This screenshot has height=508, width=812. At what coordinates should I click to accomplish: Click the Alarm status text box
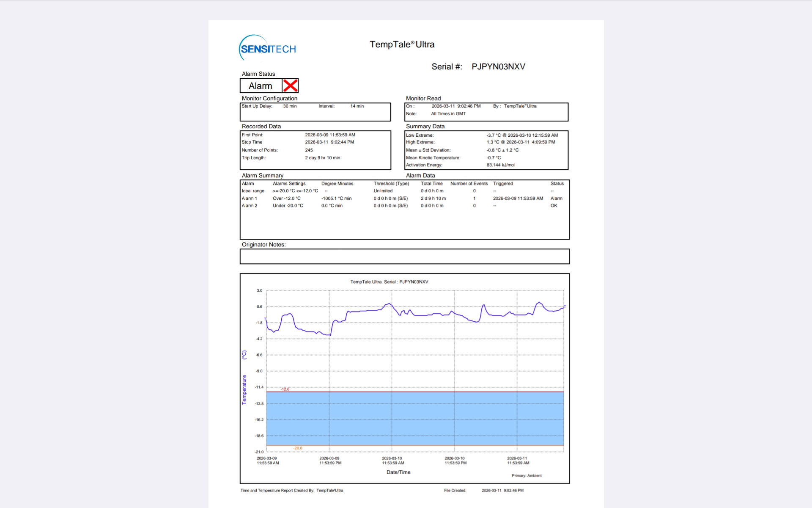click(x=261, y=86)
